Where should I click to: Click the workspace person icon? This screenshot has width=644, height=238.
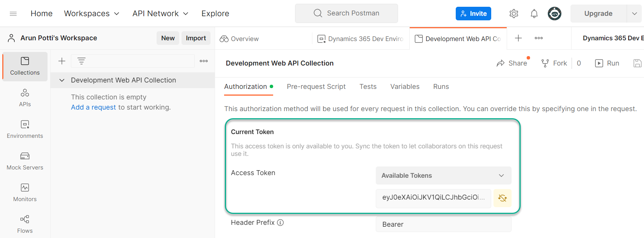point(11,38)
